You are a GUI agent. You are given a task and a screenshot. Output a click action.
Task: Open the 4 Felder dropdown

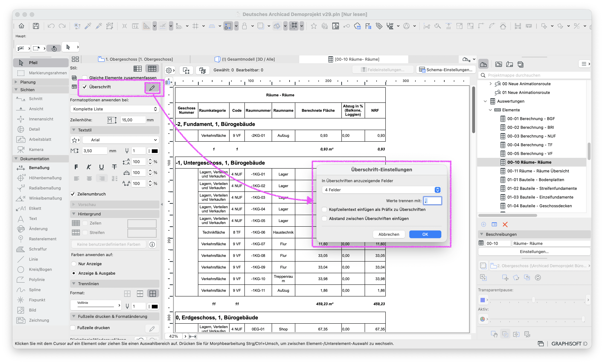point(381,190)
